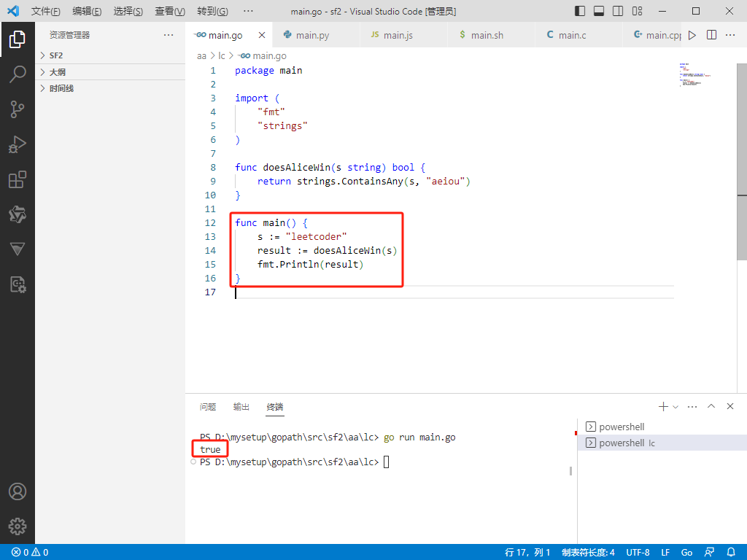This screenshot has width=747, height=560.
Task: Switch to the main.sh tab
Action: point(491,35)
